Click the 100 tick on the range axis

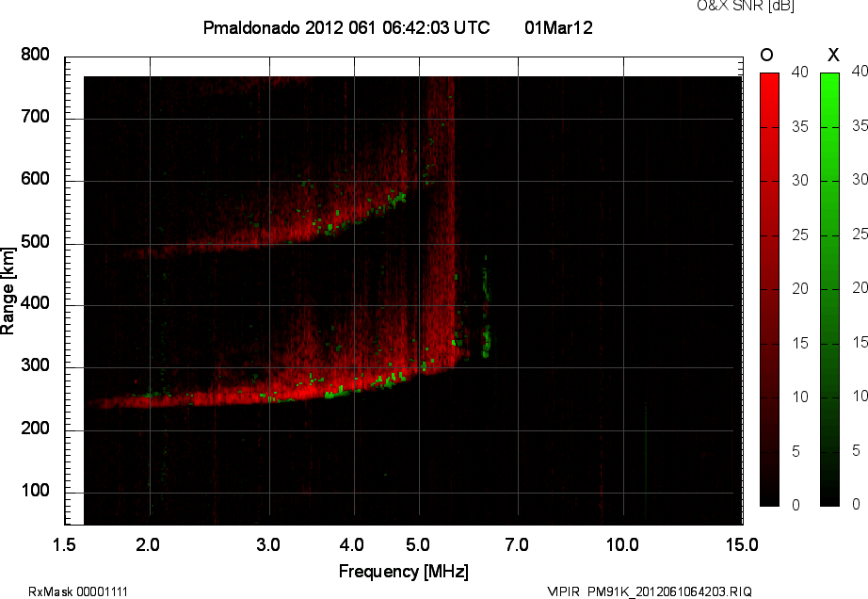pyautogui.click(x=36, y=492)
